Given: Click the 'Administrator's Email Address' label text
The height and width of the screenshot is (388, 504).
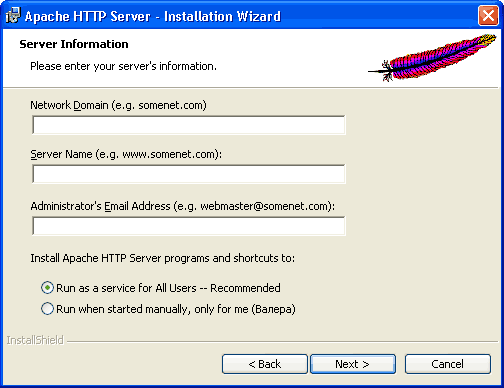Looking at the screenshot, I should point(183,206).
